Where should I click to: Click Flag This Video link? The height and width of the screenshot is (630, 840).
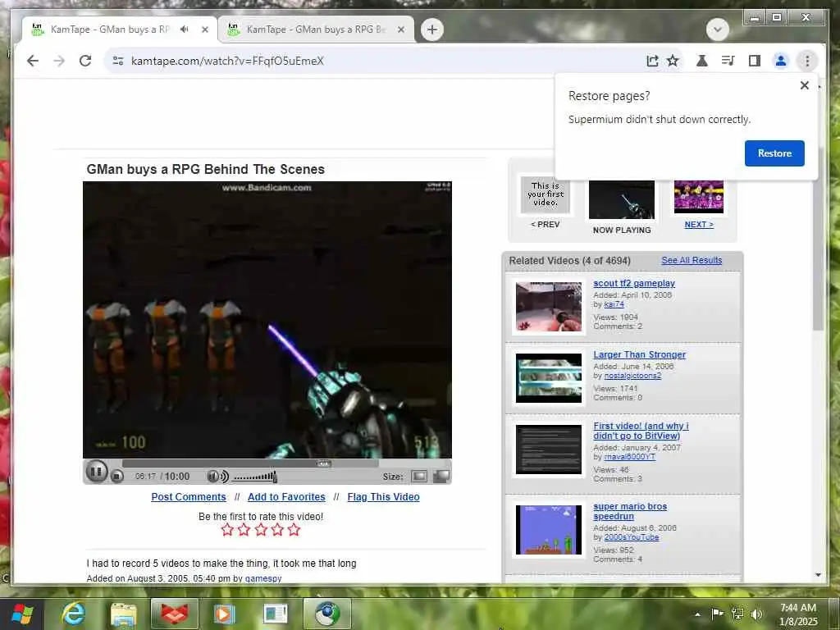(383, 496)
